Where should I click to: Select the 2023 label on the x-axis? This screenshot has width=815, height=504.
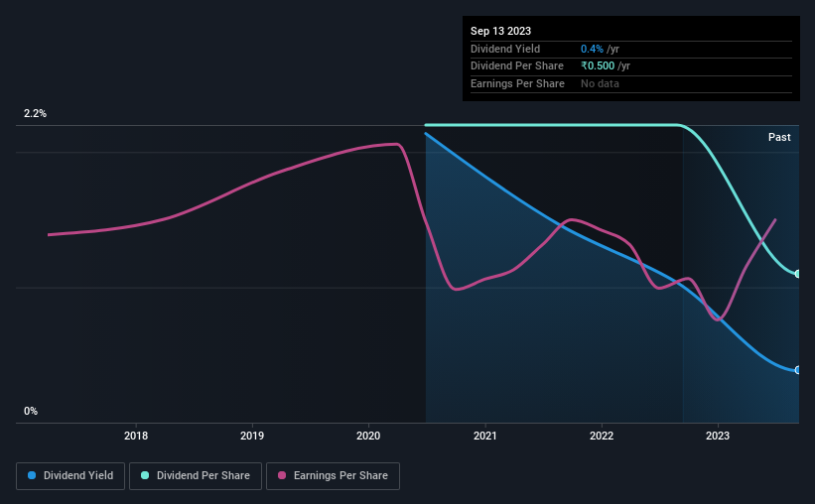(x=718, y=436)
